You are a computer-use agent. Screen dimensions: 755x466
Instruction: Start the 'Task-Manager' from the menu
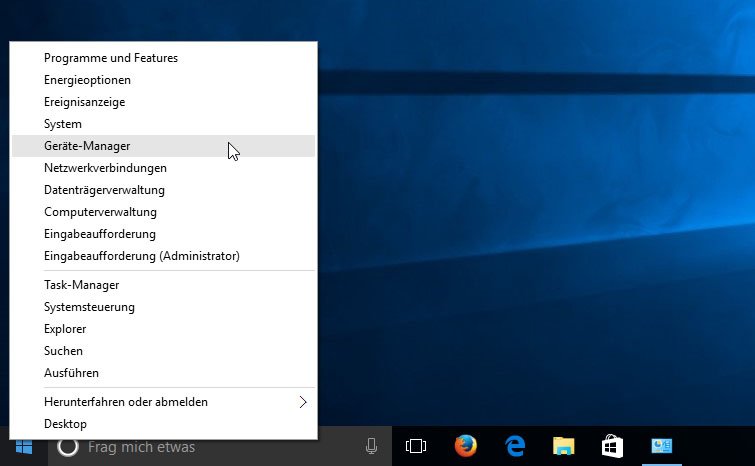click(x=82, y=285)
